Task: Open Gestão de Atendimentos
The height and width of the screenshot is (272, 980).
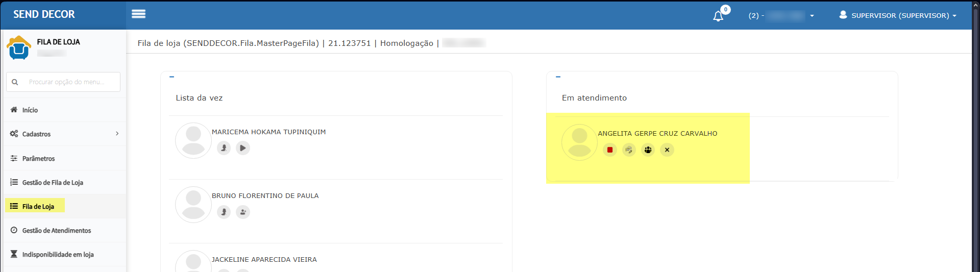Action: (65, 230)
